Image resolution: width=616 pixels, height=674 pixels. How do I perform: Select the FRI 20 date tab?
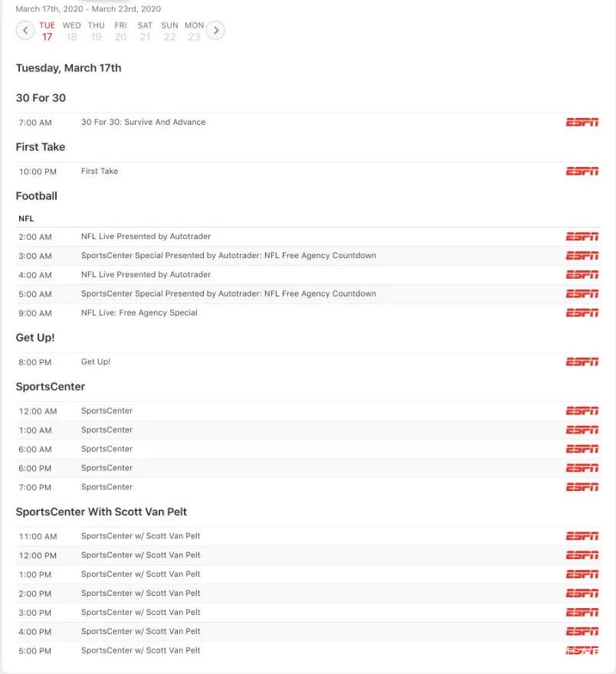[120, 31]
